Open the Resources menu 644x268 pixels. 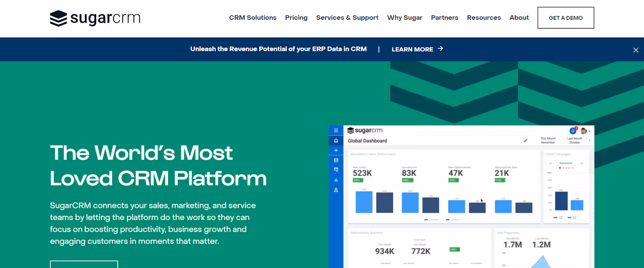click(x=484, y=18)
